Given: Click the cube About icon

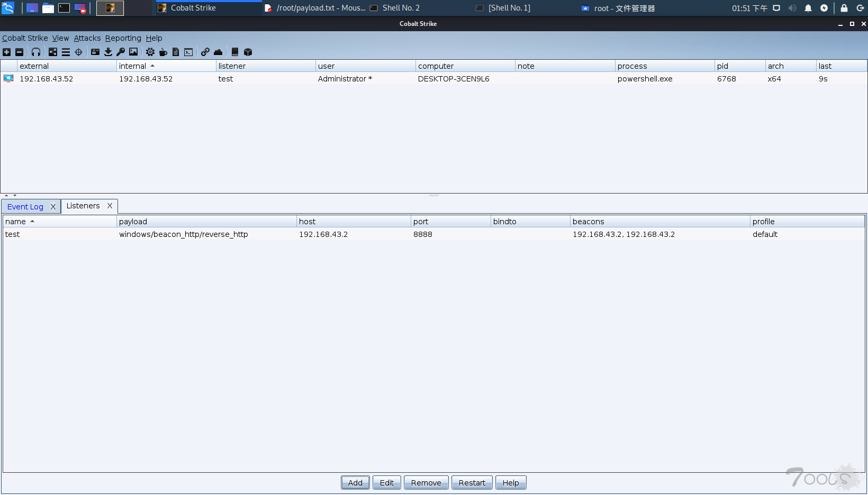Looking at the screenshot, I should click(248, 52).
